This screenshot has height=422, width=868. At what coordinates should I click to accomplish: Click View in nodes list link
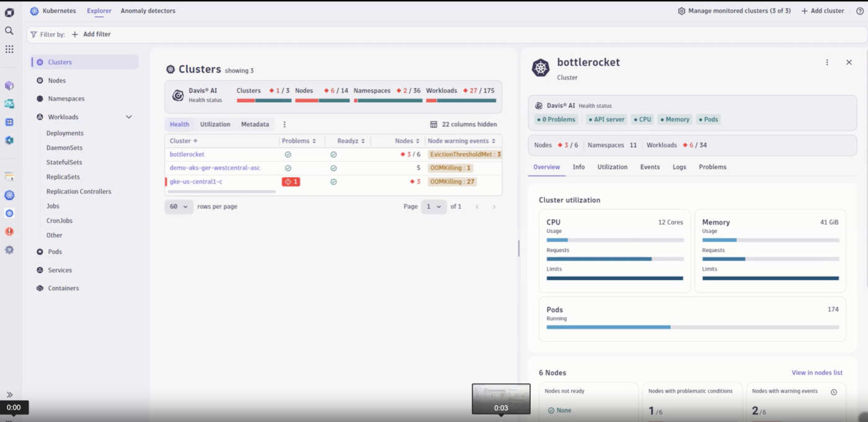(817, 372)
